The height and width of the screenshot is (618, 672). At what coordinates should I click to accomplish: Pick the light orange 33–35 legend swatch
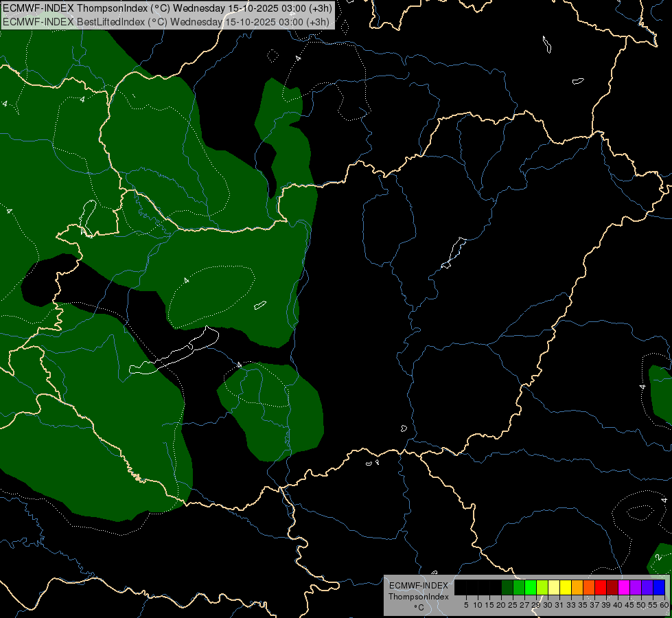[577, 587]
